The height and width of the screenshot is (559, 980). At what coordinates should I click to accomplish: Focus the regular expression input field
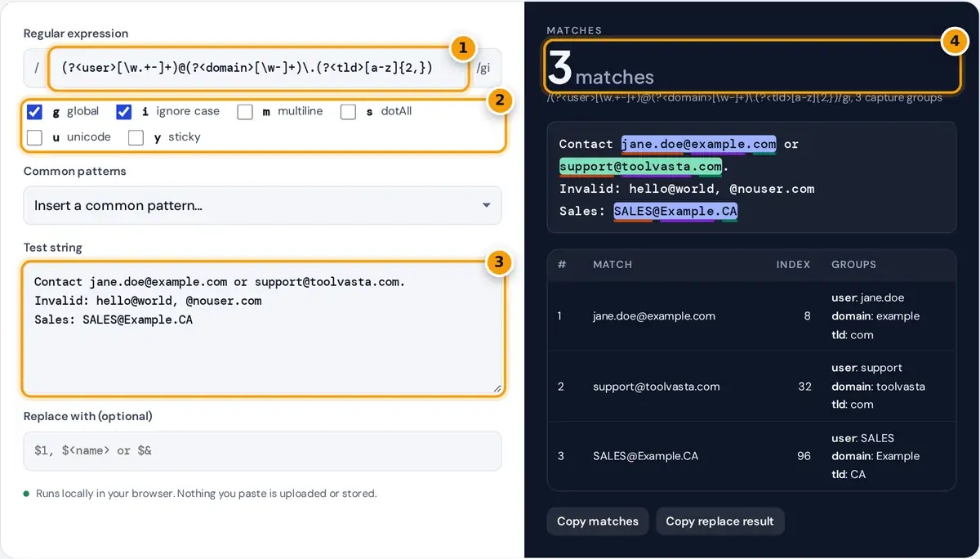[x=260, y=69]
